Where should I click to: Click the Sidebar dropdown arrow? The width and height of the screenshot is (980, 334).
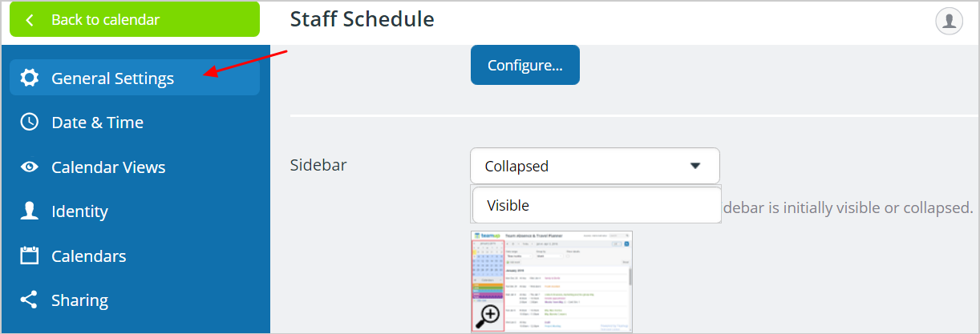[x=695, y=166]
